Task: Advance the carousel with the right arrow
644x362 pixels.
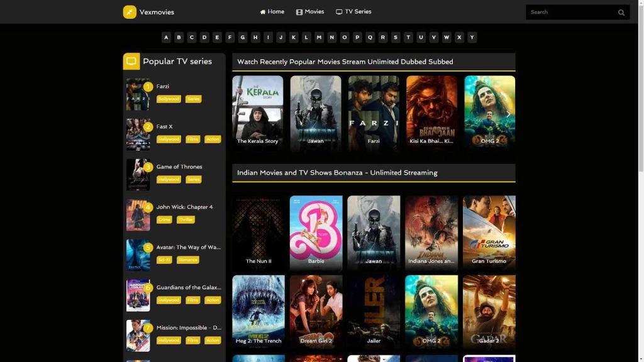Action: [508, 114]
